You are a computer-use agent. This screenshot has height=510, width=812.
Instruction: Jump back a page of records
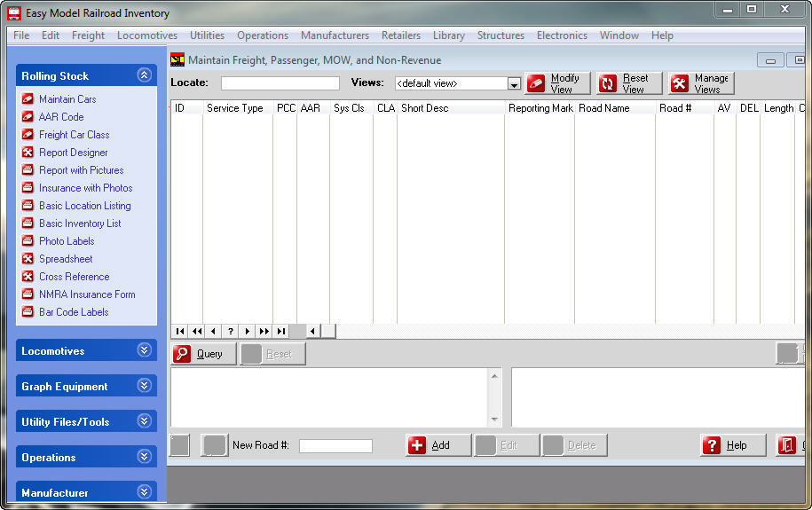197,331
